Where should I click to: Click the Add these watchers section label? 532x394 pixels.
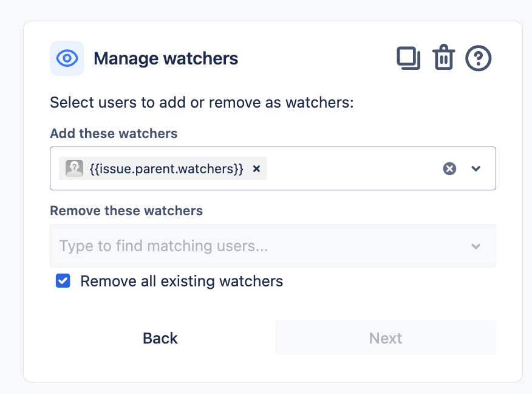coord(114,134)
